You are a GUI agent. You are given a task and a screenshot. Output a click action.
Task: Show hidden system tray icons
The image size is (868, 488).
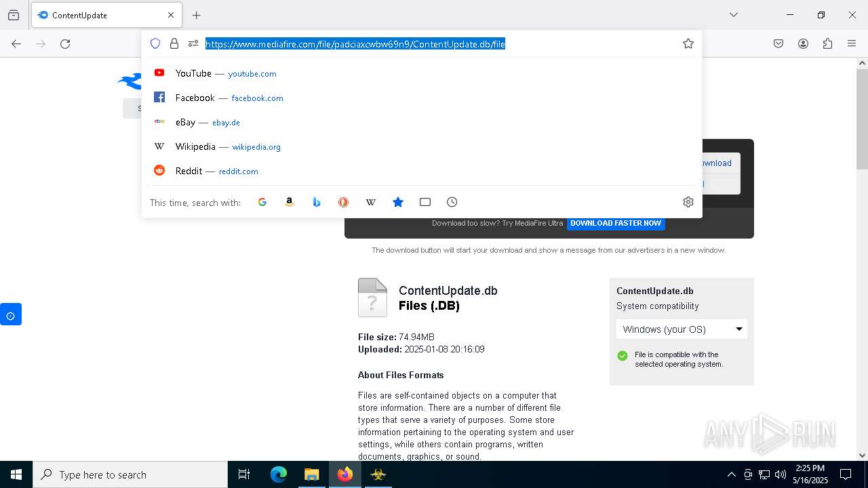[731, 474]
